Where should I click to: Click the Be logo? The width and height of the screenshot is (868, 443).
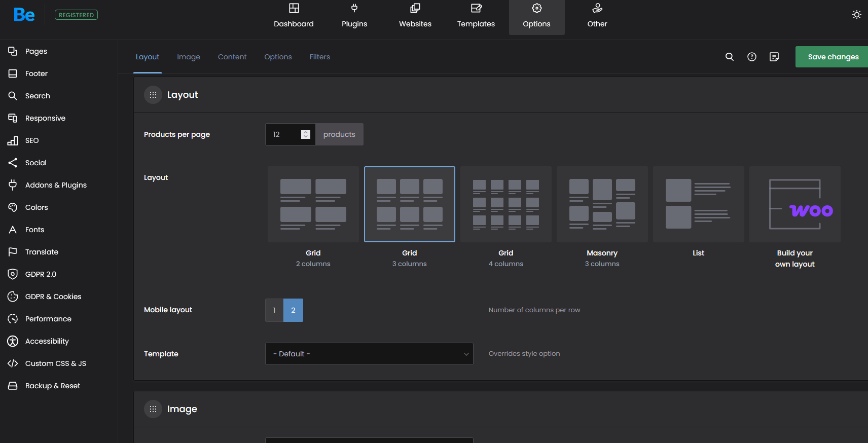pyautogui.click(x=24, y=15)
